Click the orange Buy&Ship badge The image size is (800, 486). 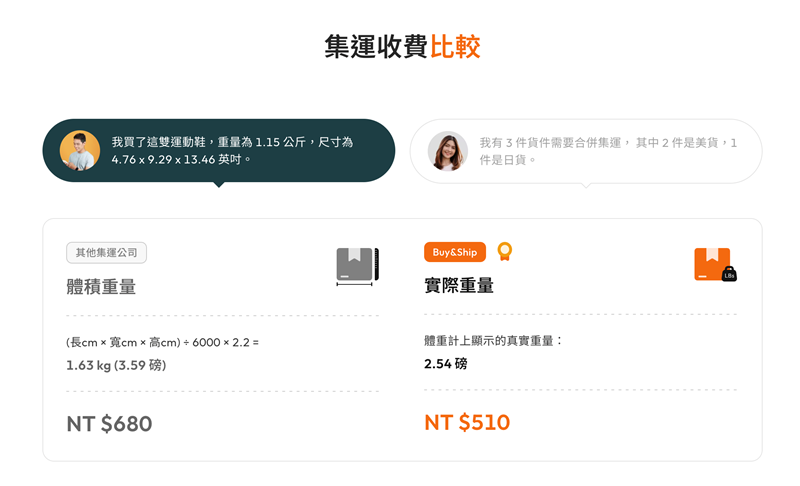[455, 252]
